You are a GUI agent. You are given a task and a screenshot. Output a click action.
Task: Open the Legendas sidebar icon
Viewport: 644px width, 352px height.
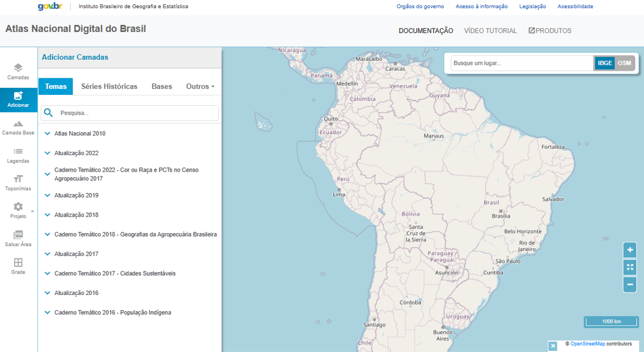[18, 152]
